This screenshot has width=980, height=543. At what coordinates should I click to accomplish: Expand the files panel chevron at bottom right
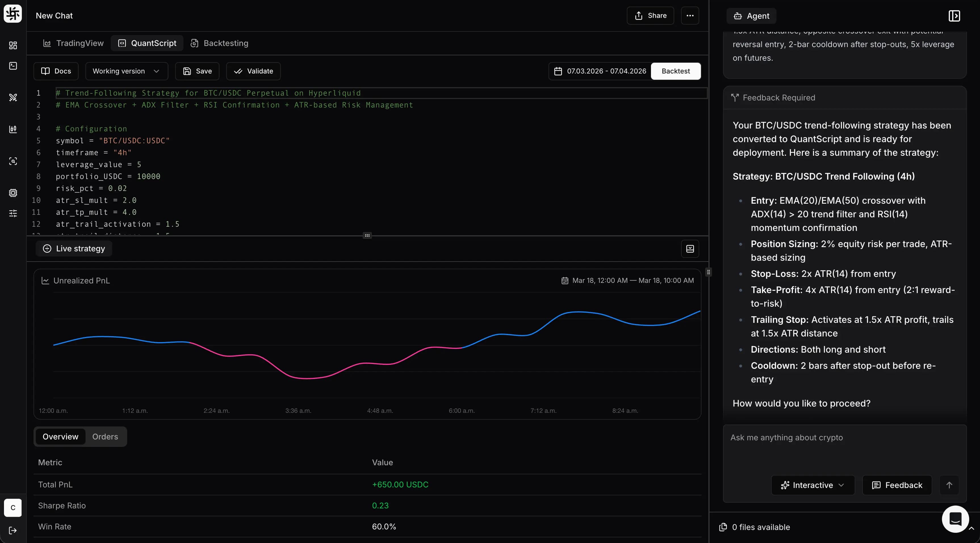(971, 529)
